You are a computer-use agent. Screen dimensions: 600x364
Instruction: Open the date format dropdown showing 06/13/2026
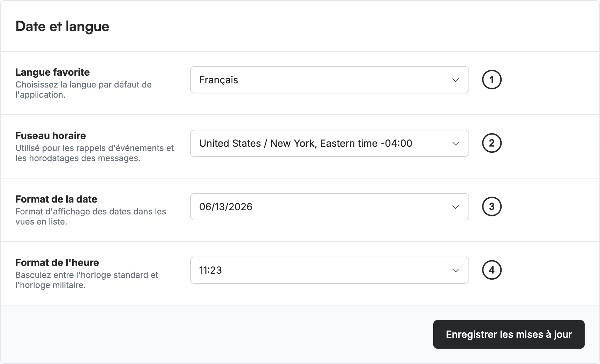point(329,207)
